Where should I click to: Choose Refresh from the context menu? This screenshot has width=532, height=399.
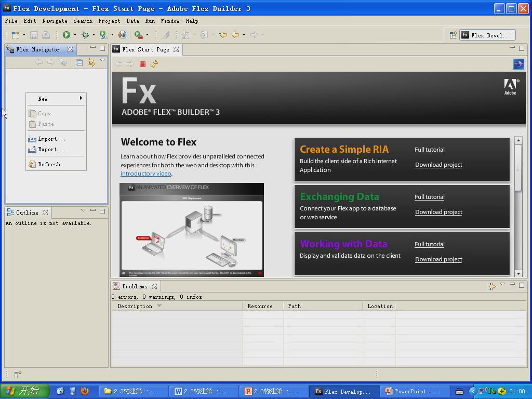[x=56, y=164]
